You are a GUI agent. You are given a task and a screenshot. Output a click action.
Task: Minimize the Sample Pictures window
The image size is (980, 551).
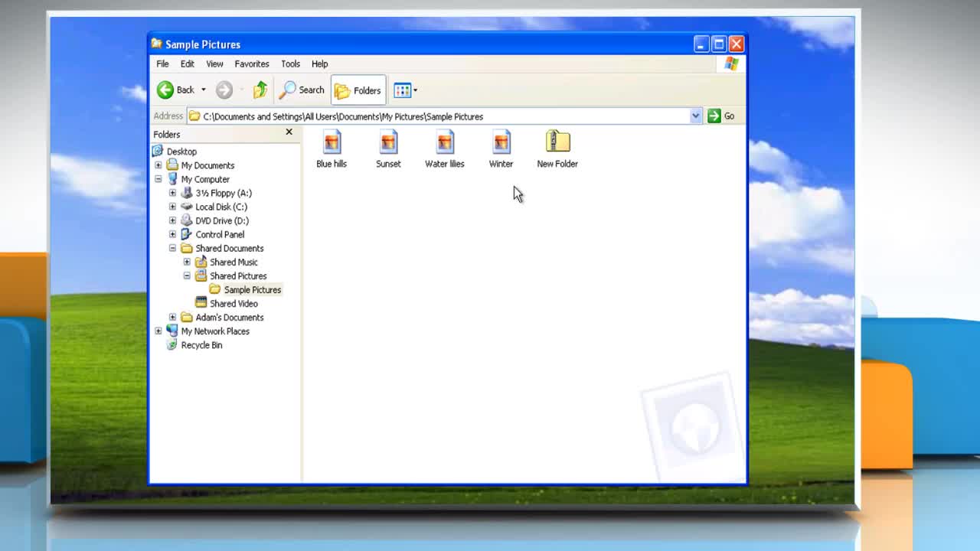701,44
